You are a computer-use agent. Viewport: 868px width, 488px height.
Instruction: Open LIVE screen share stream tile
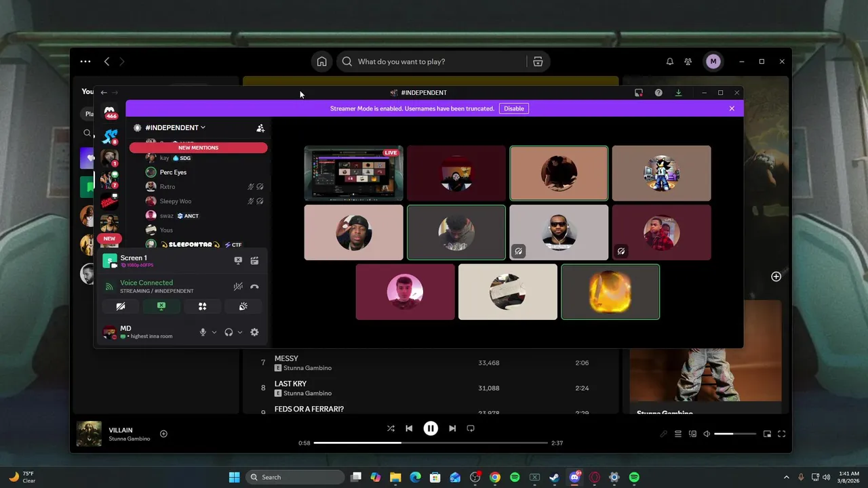[353, 174]
